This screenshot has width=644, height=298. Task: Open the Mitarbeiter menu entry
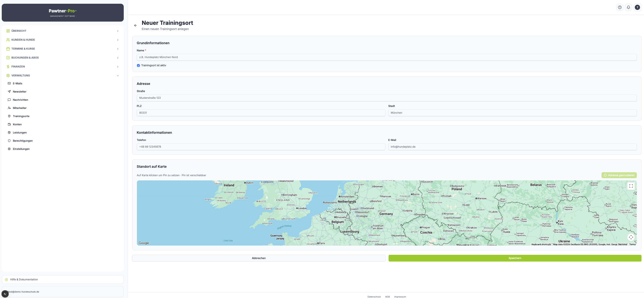[63, 108]
